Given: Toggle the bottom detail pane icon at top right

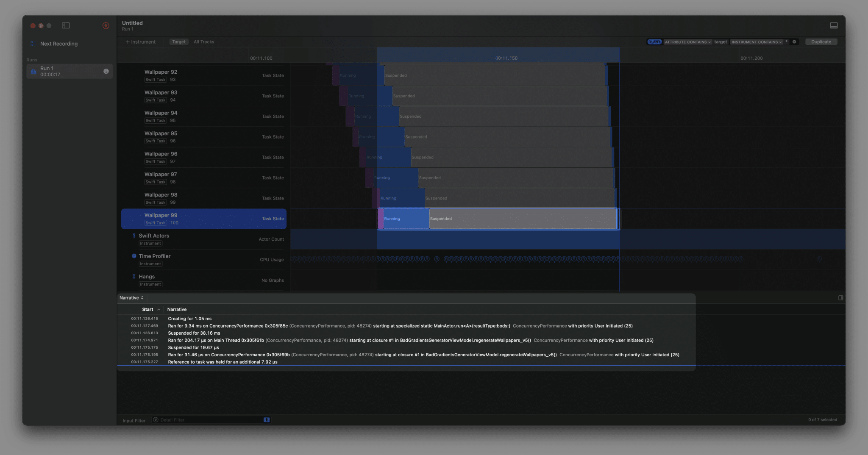Looking at the screenshot, I should tap(834, 25).
